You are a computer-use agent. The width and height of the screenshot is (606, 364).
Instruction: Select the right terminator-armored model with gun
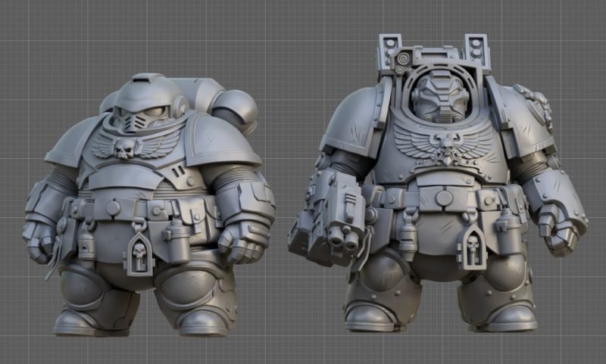click(439, 183)
